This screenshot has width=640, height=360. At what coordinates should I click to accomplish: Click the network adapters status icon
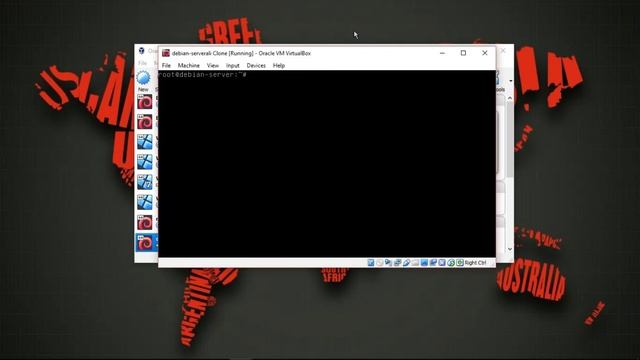[398, 262]
